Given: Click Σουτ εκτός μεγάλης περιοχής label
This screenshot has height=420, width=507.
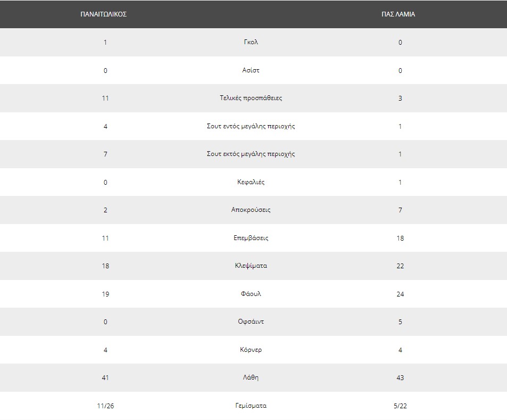Looking at the screenshot, I should (251, 154).
